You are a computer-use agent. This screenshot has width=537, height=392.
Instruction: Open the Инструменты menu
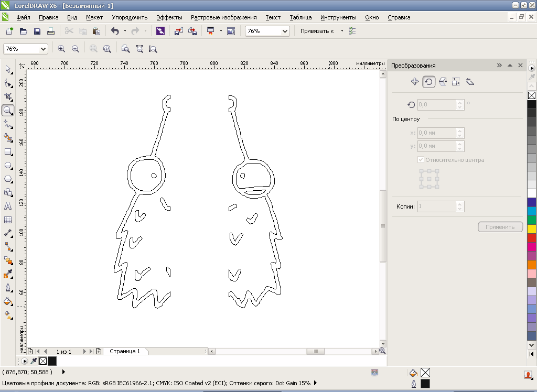tap(338, 17)
